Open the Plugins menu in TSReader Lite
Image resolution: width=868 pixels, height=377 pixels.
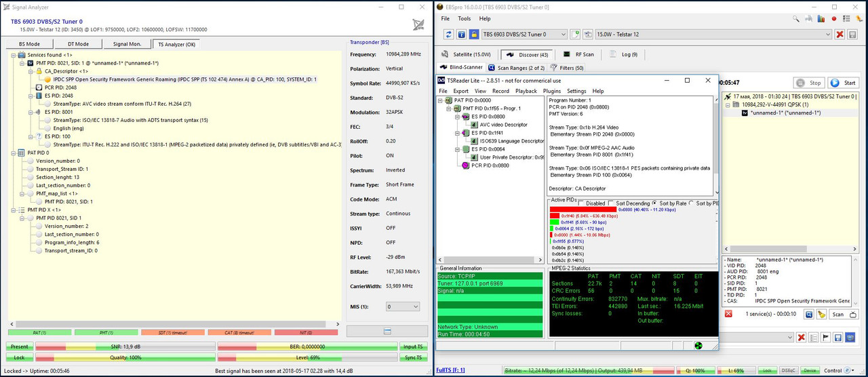click(x=552, y=91)
